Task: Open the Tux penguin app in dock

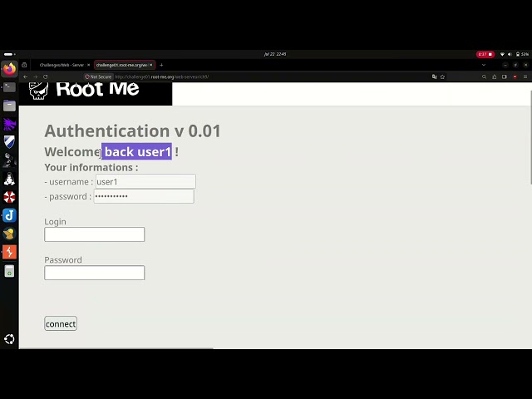Action: [x=9, y=179]
